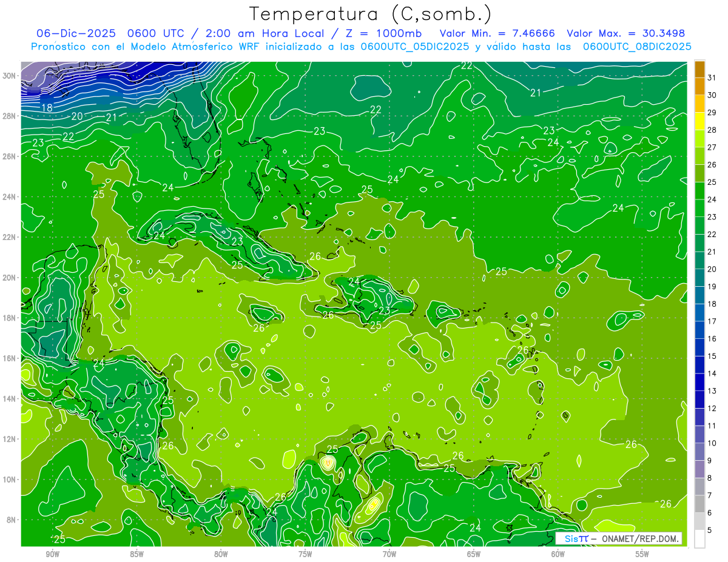Click the 28N latitude axis label
The width and height of the screenshot is (728, 562).
[10, 116]
